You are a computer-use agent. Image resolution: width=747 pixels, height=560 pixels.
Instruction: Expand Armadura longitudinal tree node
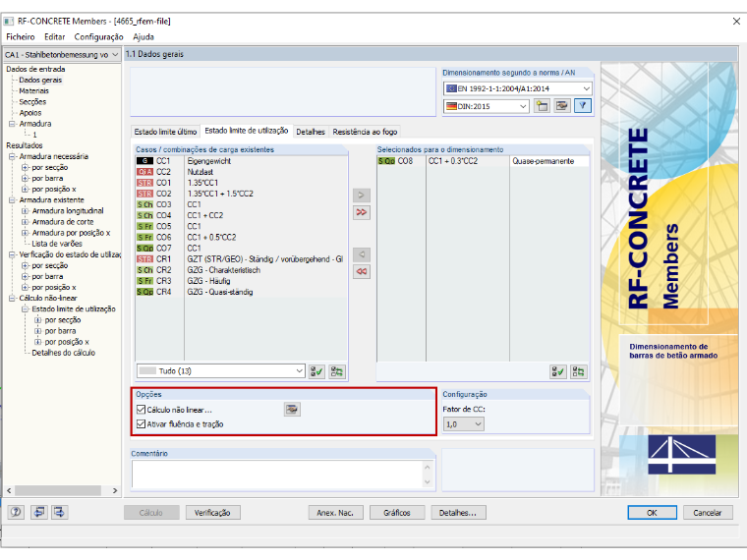coord(25,211)
